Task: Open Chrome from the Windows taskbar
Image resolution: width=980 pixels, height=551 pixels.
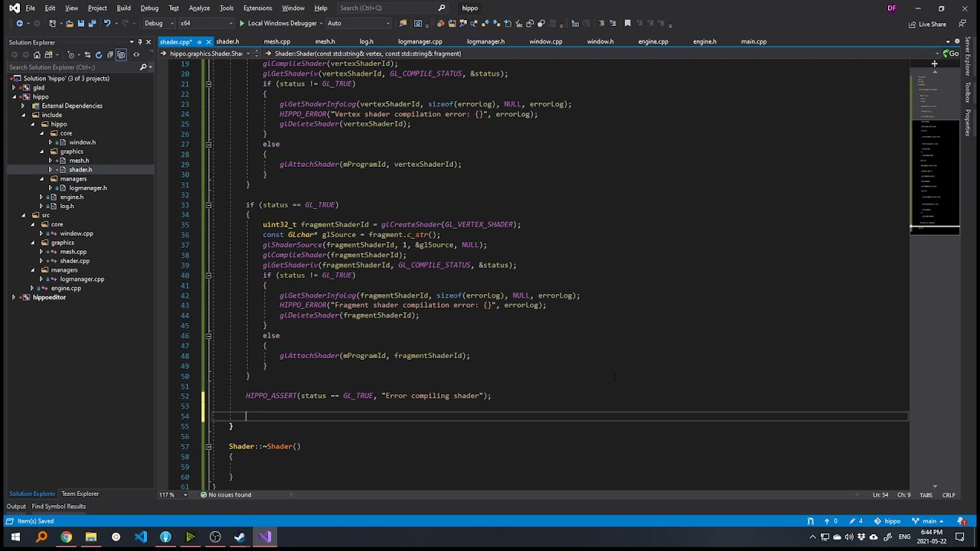Action: coord(66,537)
